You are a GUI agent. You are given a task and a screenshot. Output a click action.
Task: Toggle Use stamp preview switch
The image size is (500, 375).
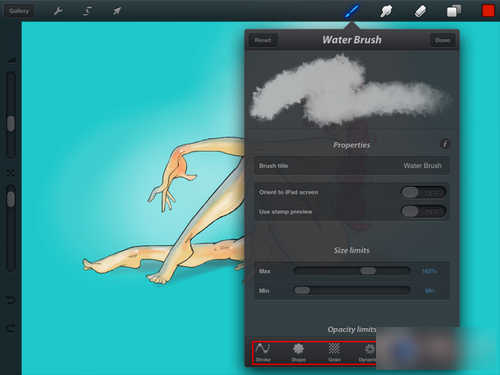point(423,211)
